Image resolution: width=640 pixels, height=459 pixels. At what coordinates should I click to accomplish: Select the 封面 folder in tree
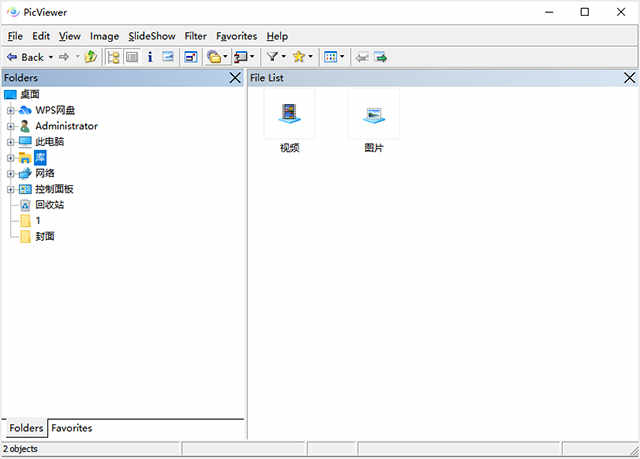click(x=45, y=236)
